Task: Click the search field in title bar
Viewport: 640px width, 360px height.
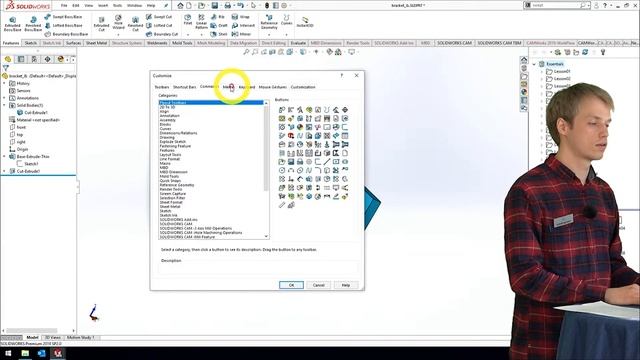Action: [556, 5]
